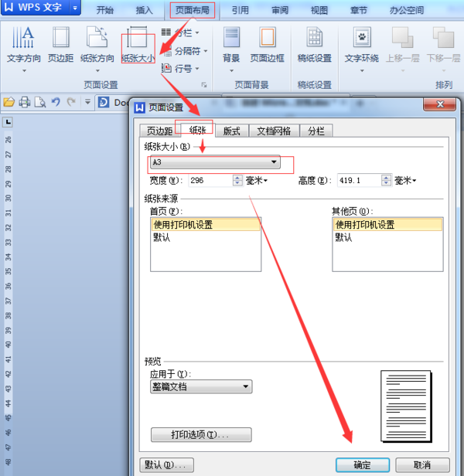The height and width of the screenshot is (476, 464).
Task: Switch to the 审阅 ribbon tab
Action: point(279,10)
